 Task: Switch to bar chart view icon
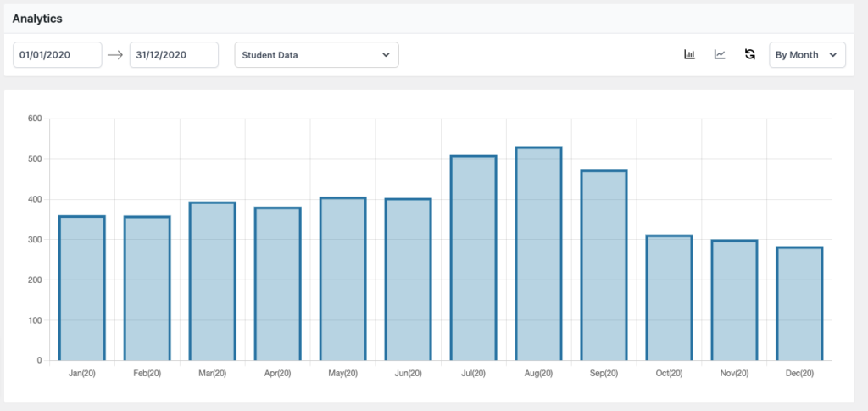pos(689,54)
